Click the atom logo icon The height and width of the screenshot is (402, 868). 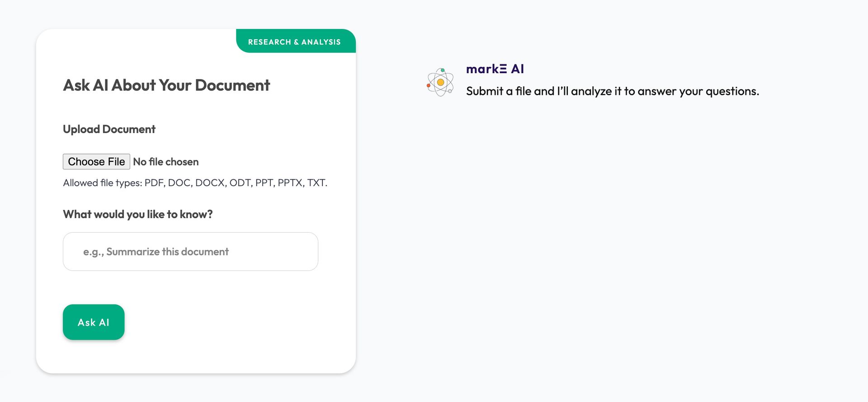pos(440,82)
